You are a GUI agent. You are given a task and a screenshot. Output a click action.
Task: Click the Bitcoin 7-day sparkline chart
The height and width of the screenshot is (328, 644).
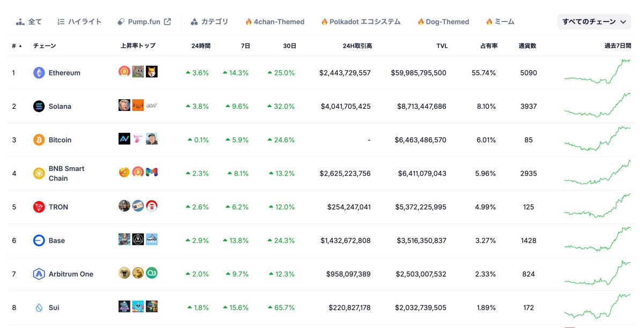click(x=597, y=139)
